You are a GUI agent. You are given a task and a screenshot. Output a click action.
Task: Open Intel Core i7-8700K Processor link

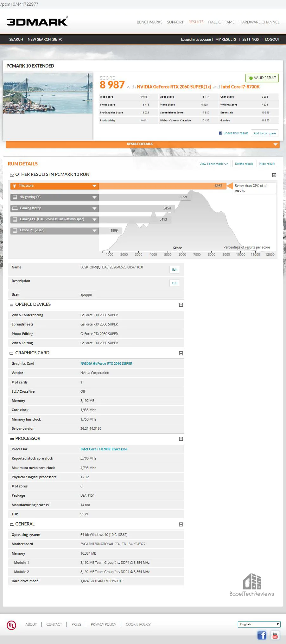pyautogui.click(x=104, y=449)
